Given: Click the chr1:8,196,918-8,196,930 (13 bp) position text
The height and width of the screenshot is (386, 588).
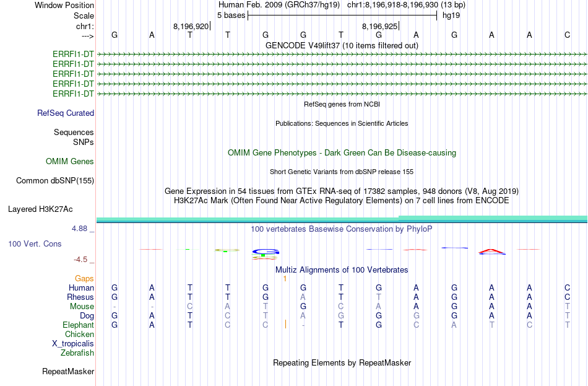Looking at the screenshot, I should coord(406,5).
